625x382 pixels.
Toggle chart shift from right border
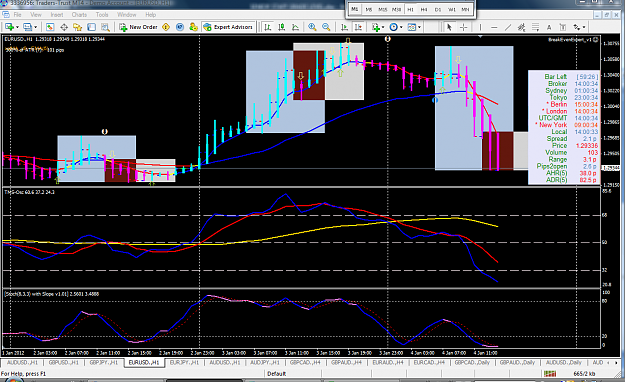[x=358, y=27]
